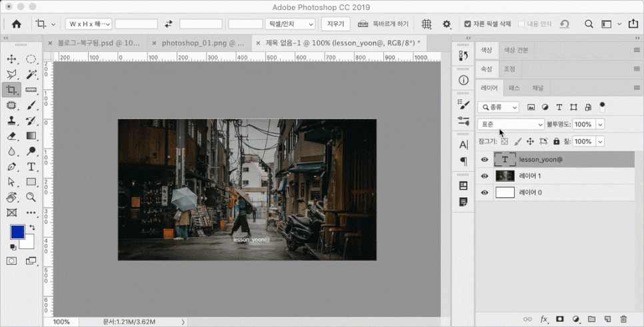Select the Magic Wand tool

point(31,75)
